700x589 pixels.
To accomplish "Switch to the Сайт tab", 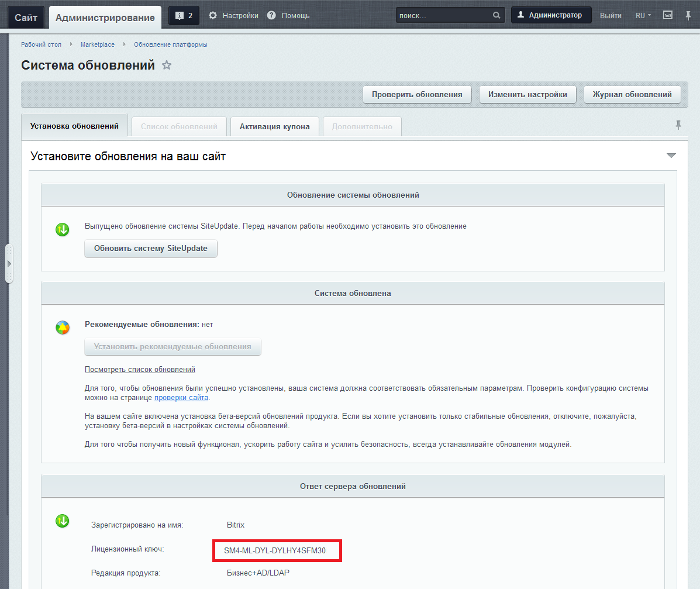I will pos(26,18).
